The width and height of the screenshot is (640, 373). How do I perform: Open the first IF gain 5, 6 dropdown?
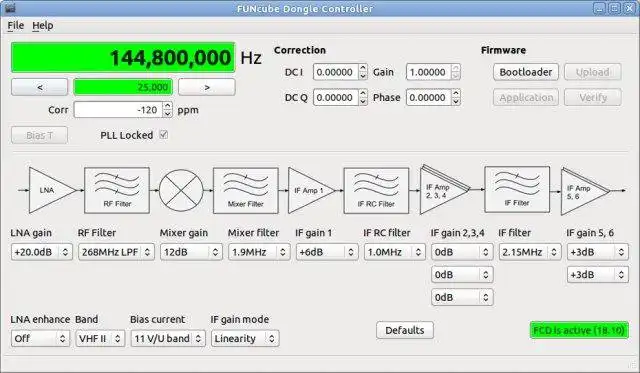coord(598,252)
